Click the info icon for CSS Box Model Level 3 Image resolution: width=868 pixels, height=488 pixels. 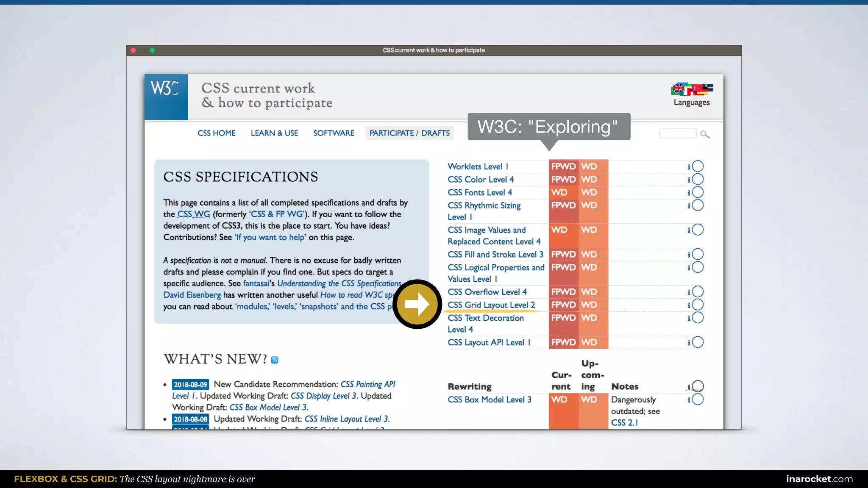click(x=689, y=400)
